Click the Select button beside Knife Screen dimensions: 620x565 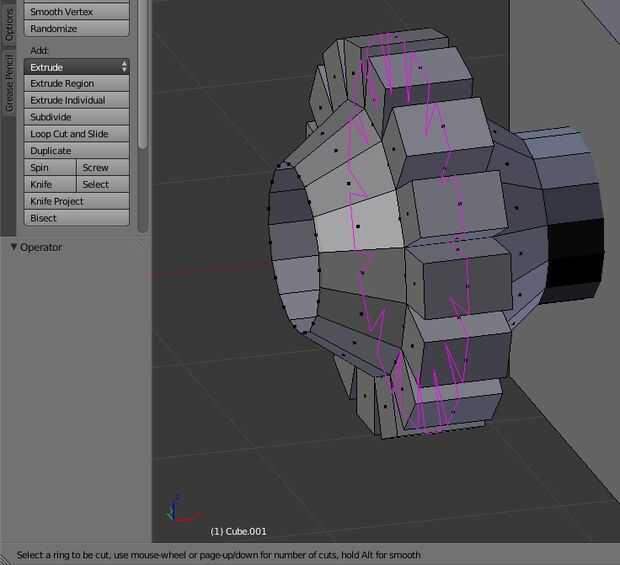point(103,185)
